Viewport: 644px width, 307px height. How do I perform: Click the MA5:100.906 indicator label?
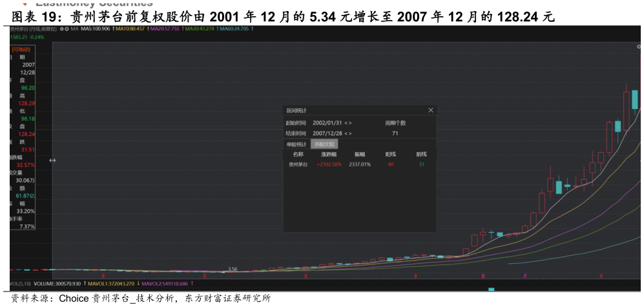tap(96, 29)
